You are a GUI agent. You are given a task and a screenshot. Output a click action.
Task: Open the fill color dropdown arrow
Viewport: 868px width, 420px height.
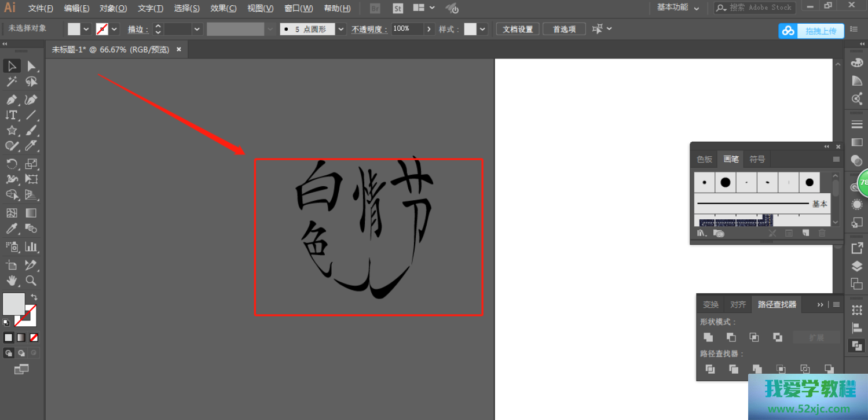click(86, 29)
